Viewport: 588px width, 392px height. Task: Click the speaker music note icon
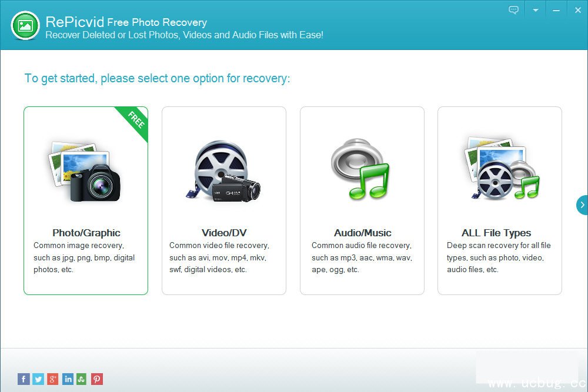coord(360,169)
